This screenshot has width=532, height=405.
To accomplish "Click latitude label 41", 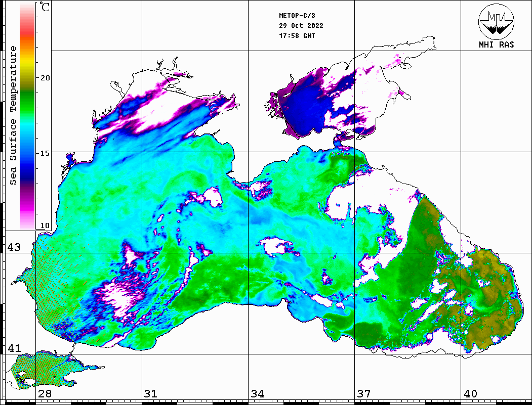I will 14,348.
